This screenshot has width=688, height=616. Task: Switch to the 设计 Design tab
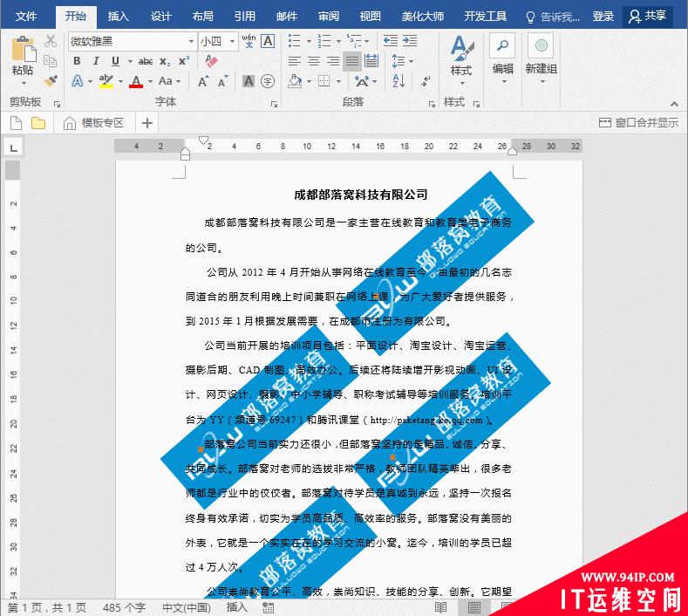point(160,17)
